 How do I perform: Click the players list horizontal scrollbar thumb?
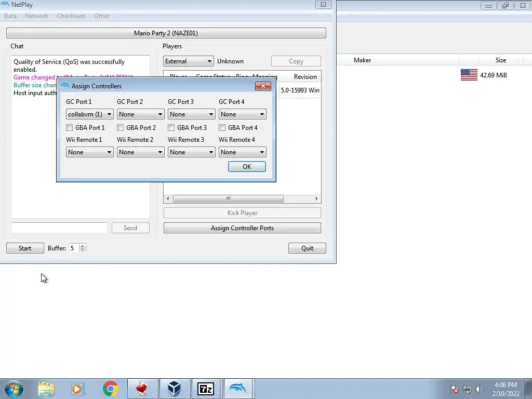pyautogui.click(x=229, y=199)
